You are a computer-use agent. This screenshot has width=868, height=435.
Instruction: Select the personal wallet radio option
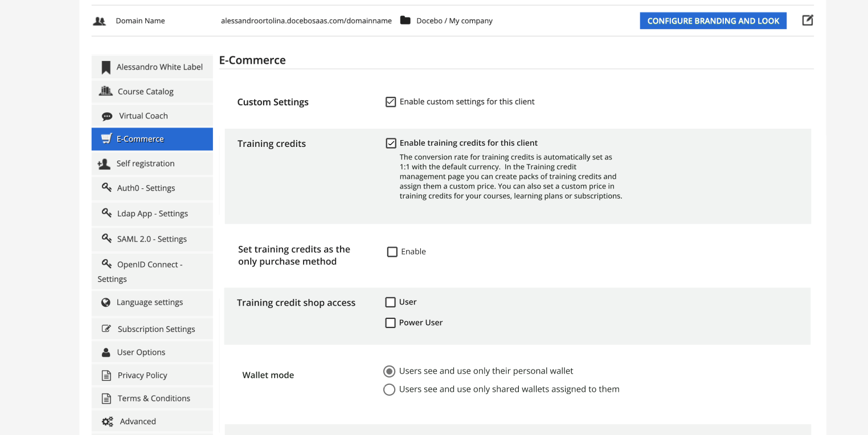[389, 371]
